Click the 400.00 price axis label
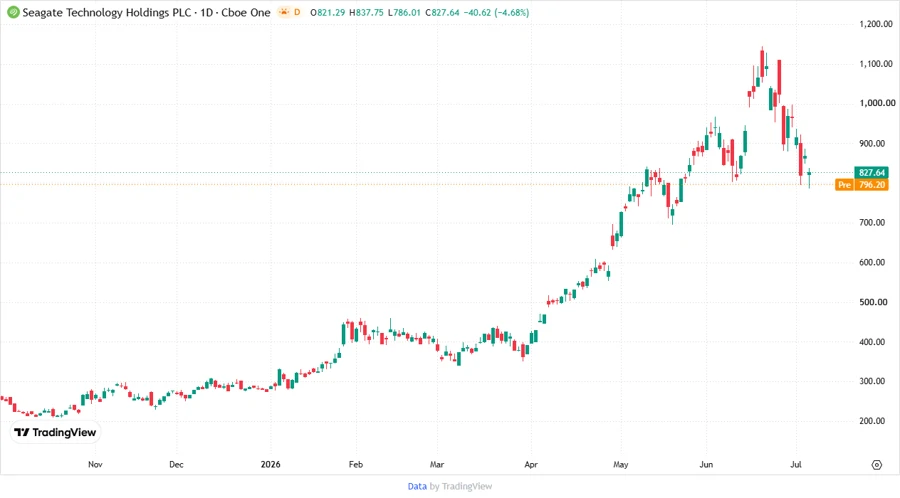The height and width of the screenshot is (498, 900). tap(872, 342)
